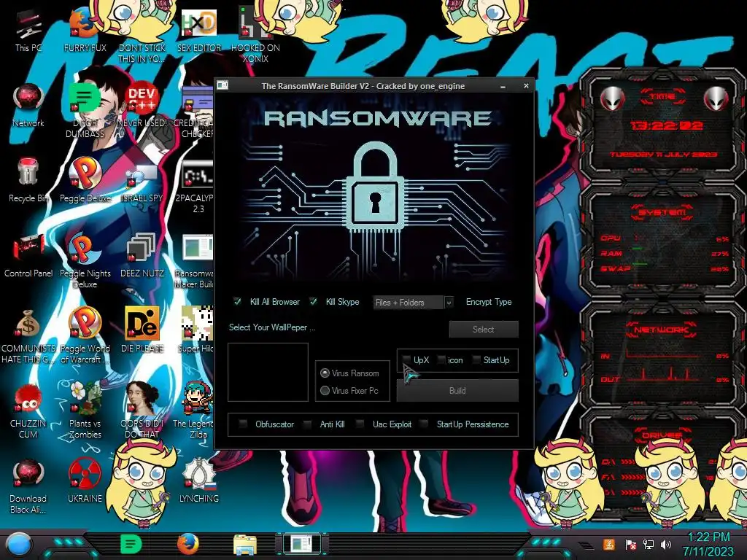Select the Virus Fixer Pc radio button
This screenshot has width=747, height=560.
325,391
